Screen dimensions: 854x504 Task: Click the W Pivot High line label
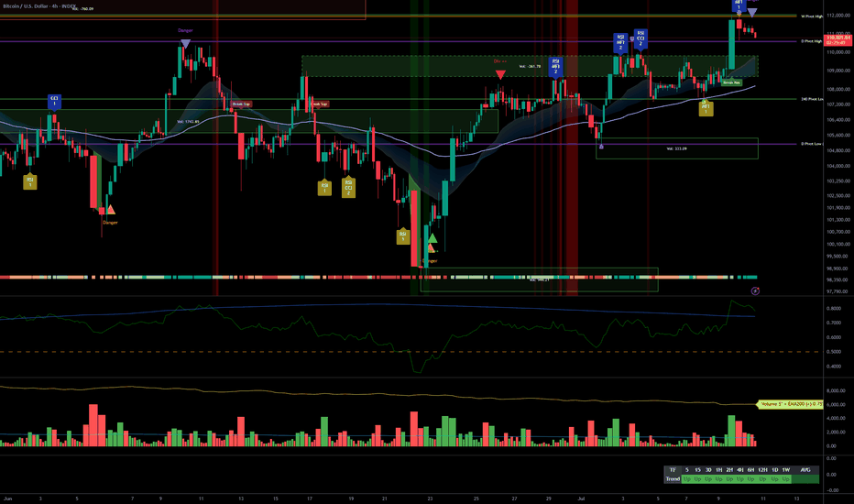(x=812, y=16)
